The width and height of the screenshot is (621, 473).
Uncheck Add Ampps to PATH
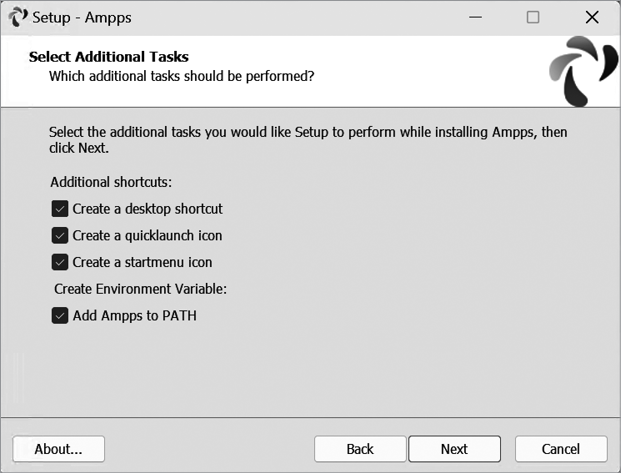tap(60, 316)
